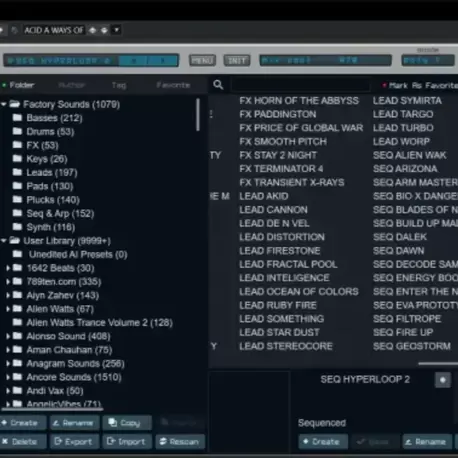Expand the Ancore Sounds folder
This screenshot has height=458, width=458.
point(8,377)
